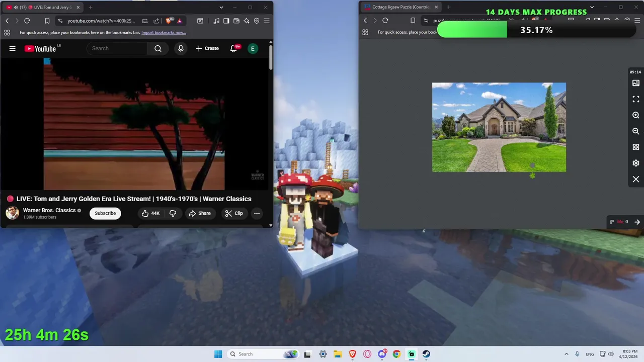Click the Import bookmarks now link
644x362 pixels.
tap(164, 32)
